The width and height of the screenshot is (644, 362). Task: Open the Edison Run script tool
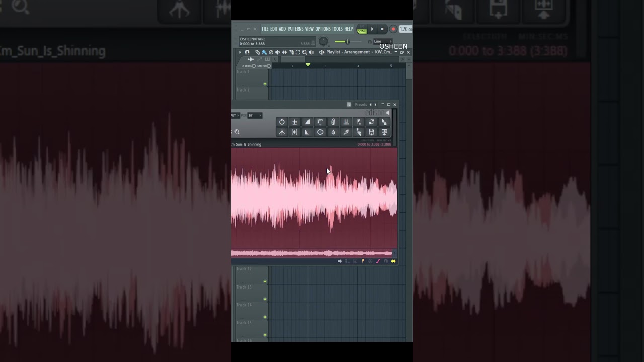tap(320, 122)
